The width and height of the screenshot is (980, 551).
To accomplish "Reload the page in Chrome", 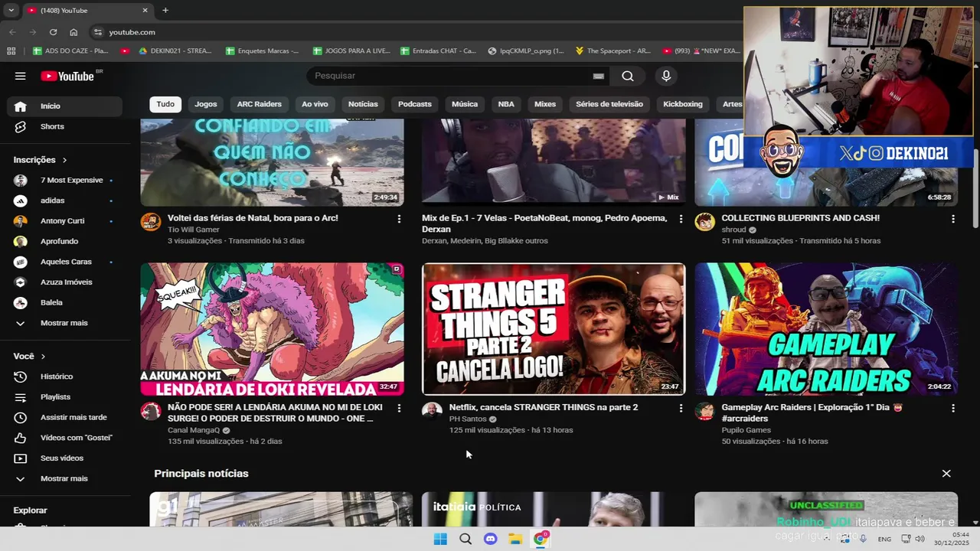I will (53, 32).
